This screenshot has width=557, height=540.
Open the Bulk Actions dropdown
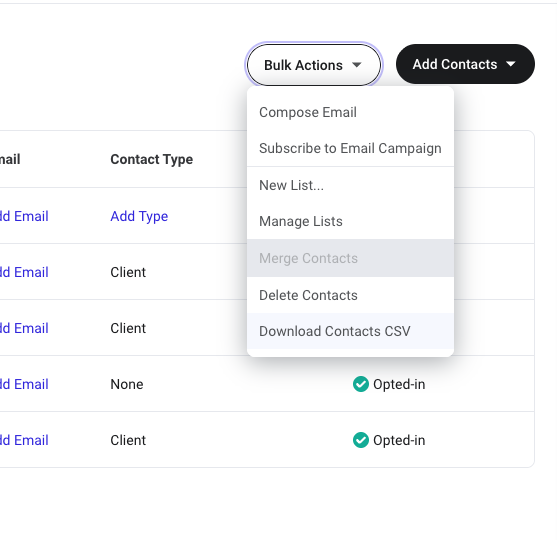click(x=314, y=65)
